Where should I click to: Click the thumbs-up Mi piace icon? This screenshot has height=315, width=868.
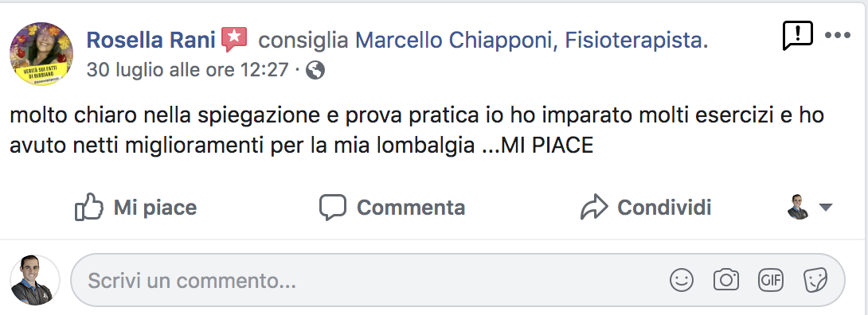tap(89, 208)
